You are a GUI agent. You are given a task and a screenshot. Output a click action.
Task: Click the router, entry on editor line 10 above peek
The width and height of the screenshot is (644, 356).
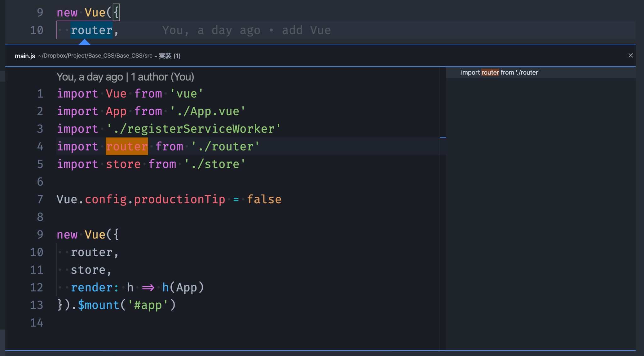[x=92, y=30]
